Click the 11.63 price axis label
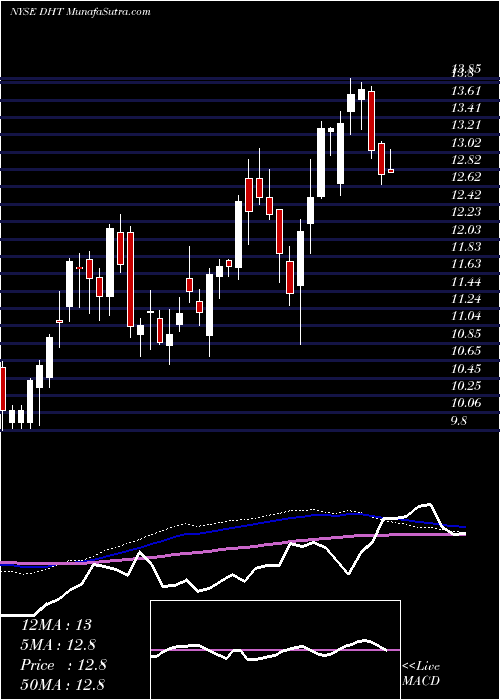Screen dimensions: 500x700 [466, 264]
